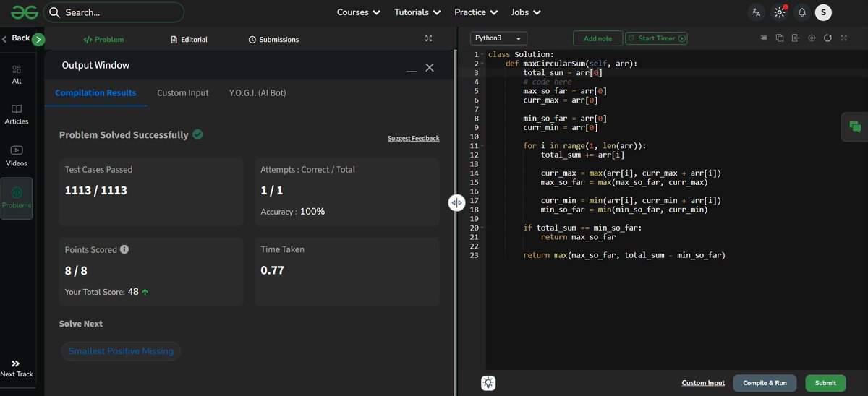Switch to the Problem tab

point(103,39)
